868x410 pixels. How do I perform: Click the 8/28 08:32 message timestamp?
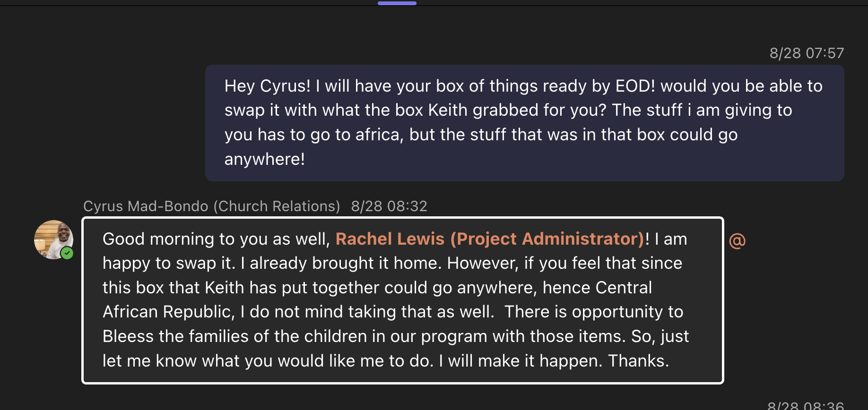389,206
